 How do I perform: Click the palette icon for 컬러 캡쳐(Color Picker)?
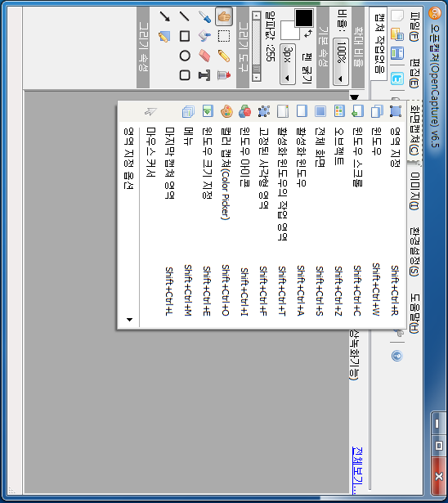[x=226, y=111]
